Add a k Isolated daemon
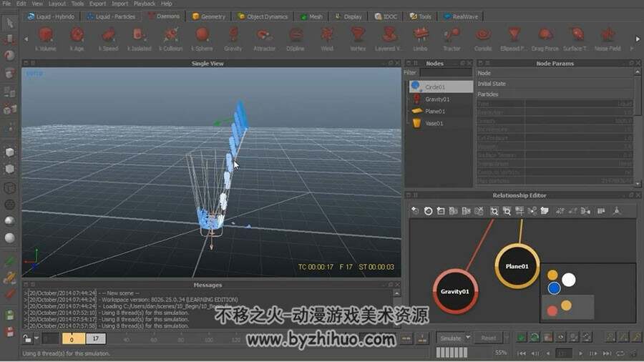Screen dimensions: 644x362 pyautogui.click(x=140, y=39)
